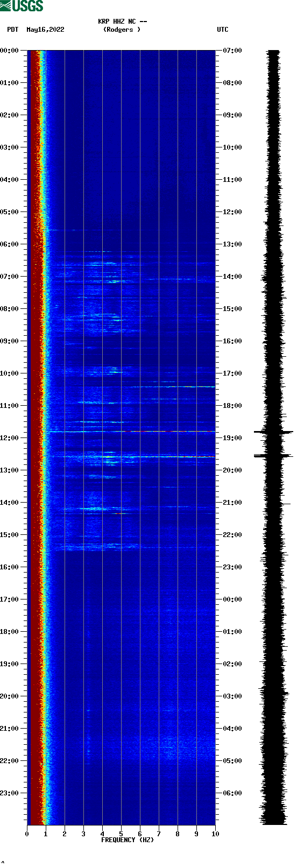This screenshot has width=297, height=868.
Task: Click the 04:00 UTC time label
Action: click(x=232, y=729)
